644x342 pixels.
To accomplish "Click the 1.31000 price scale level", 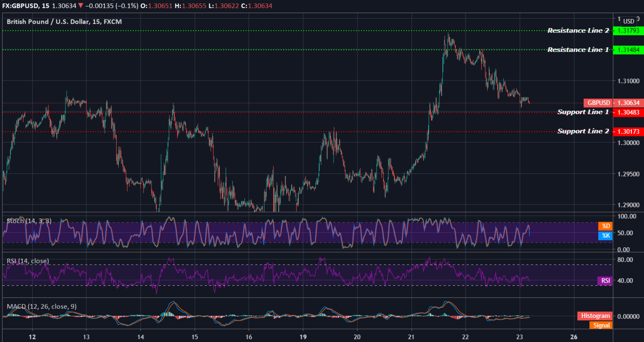I will tap(629, 81).
